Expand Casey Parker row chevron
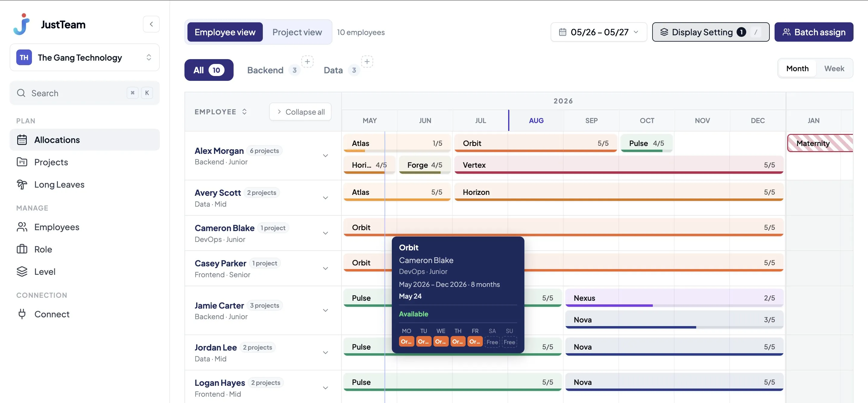 325,268
